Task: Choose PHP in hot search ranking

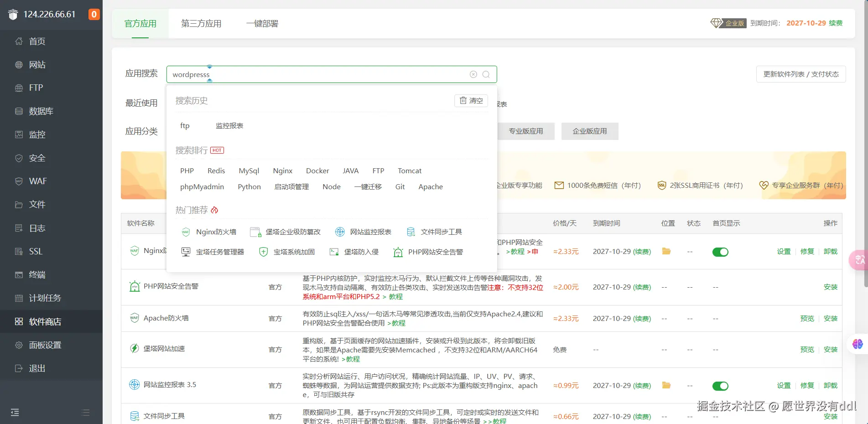Action: pyautogui.click(x=187, y=171)
